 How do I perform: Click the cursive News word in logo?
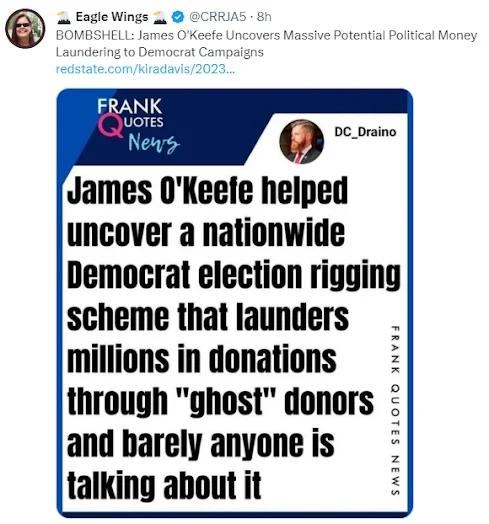154,143
